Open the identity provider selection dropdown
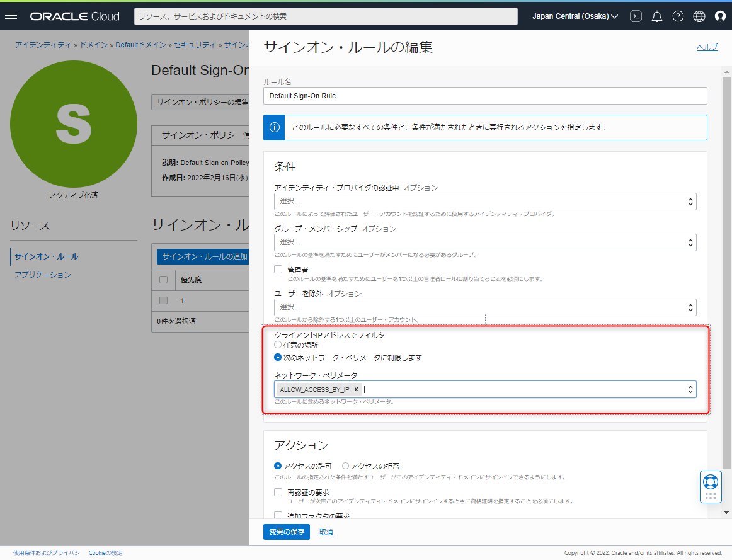The height and width of the screenshot is (560, 732). (485, 201)
